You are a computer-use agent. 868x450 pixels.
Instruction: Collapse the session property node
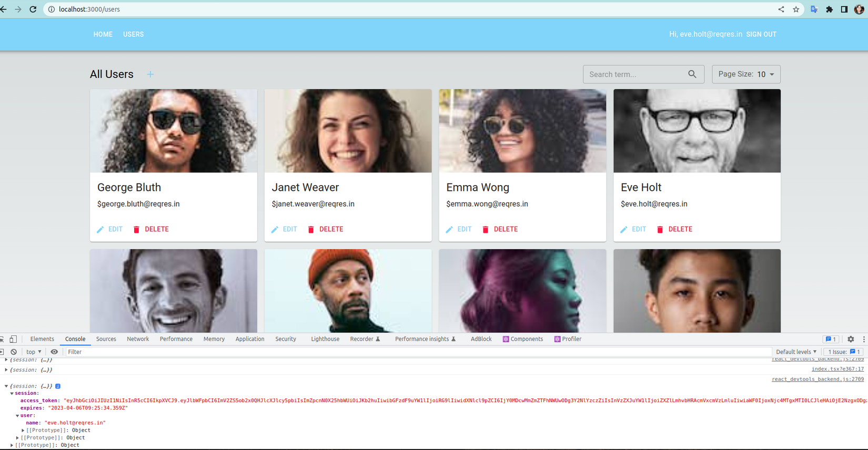[12, 393]
